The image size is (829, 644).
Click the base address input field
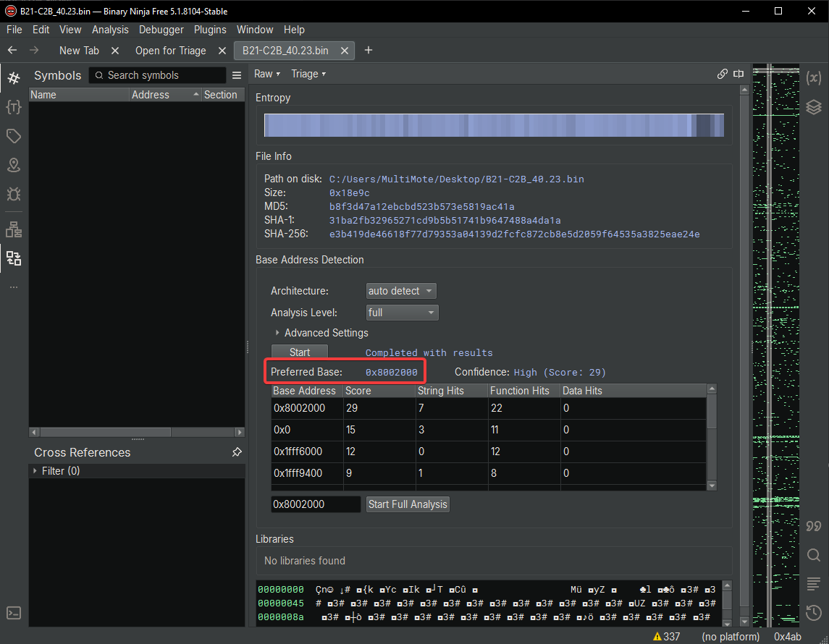click(x=315, y=504)
